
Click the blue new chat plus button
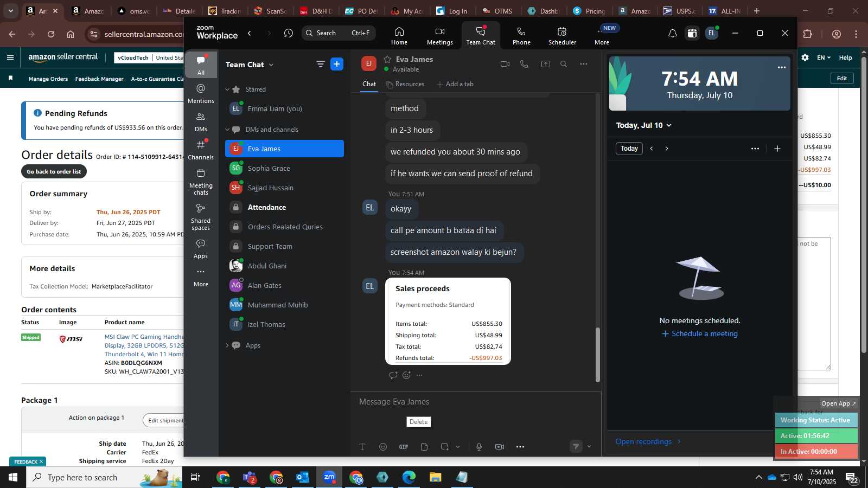coord(337,64)
